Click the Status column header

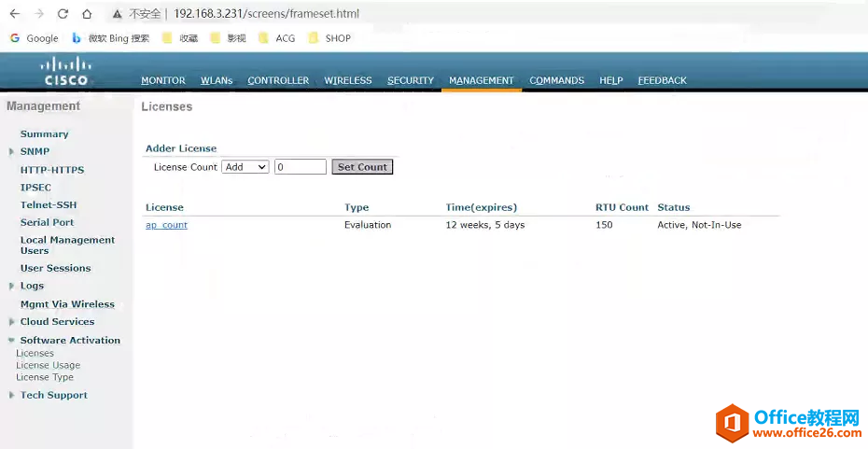pyautogui.click(x=674, y=207)
